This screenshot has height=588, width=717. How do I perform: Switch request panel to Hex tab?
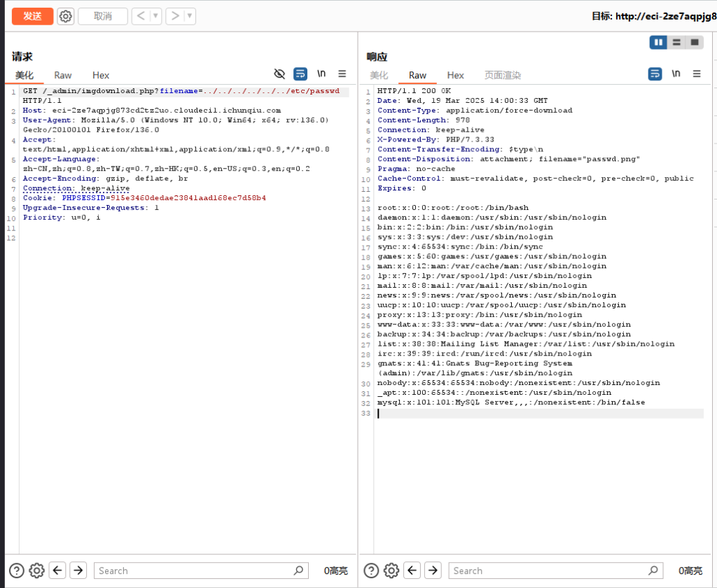pyautogui.click(x=101, y=75)
